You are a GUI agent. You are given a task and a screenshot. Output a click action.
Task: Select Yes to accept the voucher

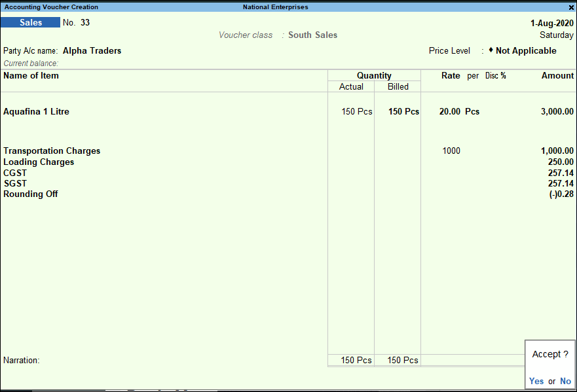click(x=536, y=381)
